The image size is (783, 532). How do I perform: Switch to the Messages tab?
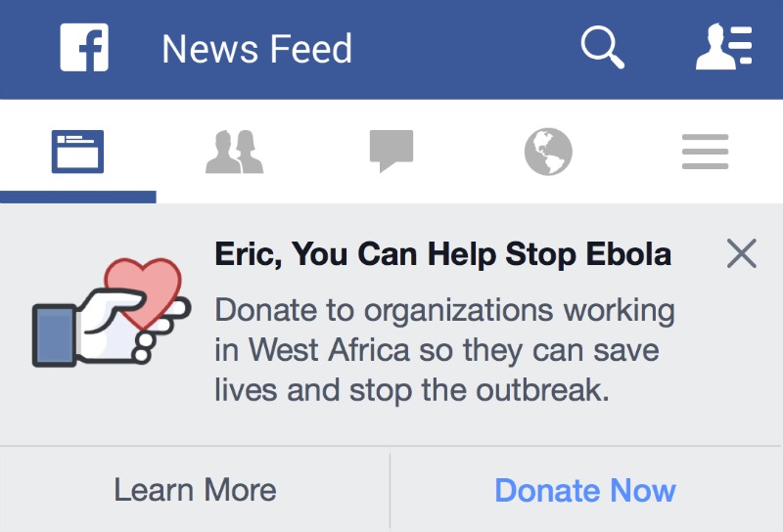coord(391,152)
